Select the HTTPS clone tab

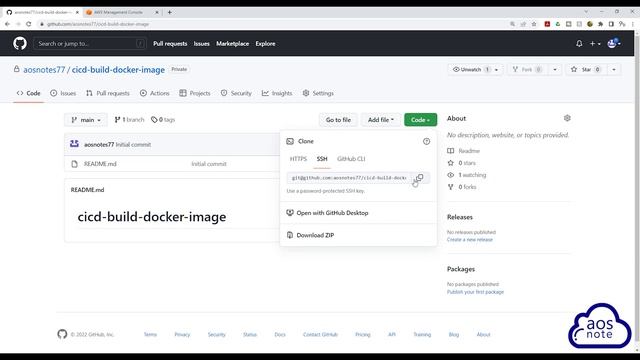(298, 159)
